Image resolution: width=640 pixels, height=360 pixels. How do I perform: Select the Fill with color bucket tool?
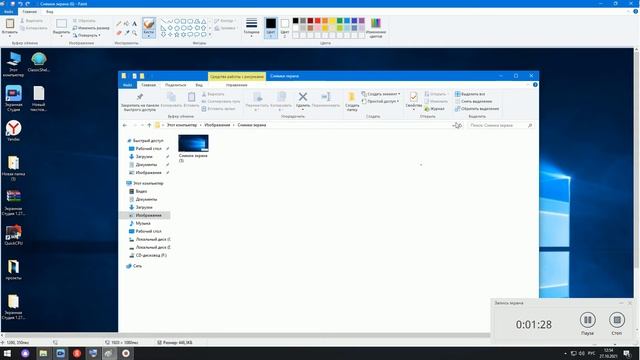127,24
